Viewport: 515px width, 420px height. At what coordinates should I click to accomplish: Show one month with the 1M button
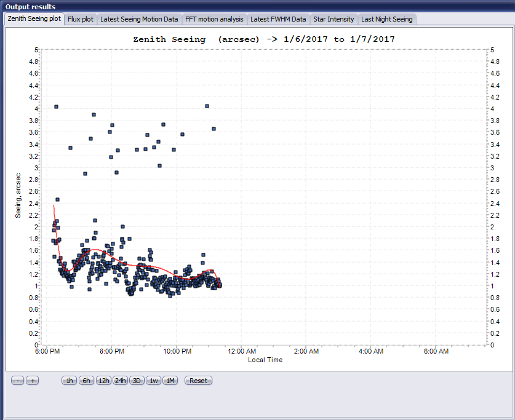pyautogui.click(x=170, y=381)
